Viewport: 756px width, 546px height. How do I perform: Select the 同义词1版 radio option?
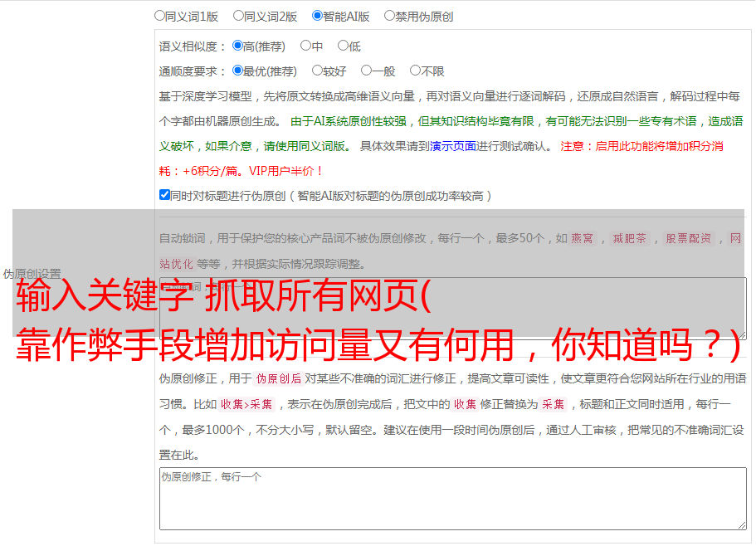click(159, 16)
